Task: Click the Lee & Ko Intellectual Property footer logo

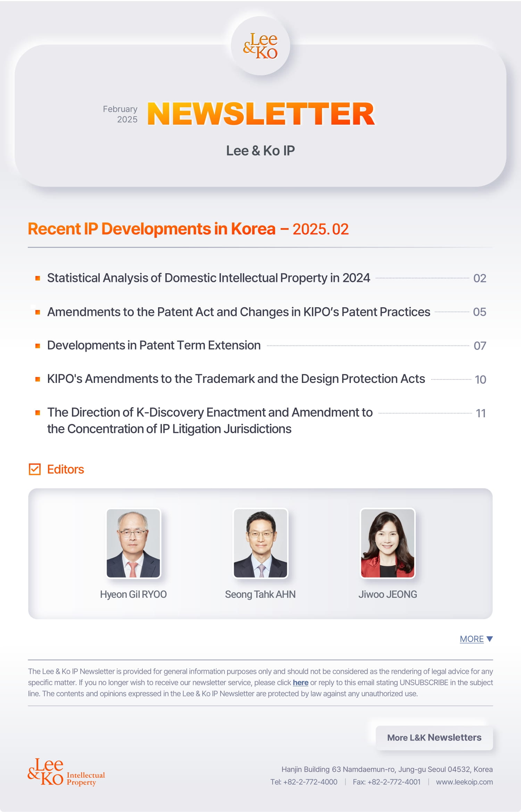Action: tap(66, 772)
